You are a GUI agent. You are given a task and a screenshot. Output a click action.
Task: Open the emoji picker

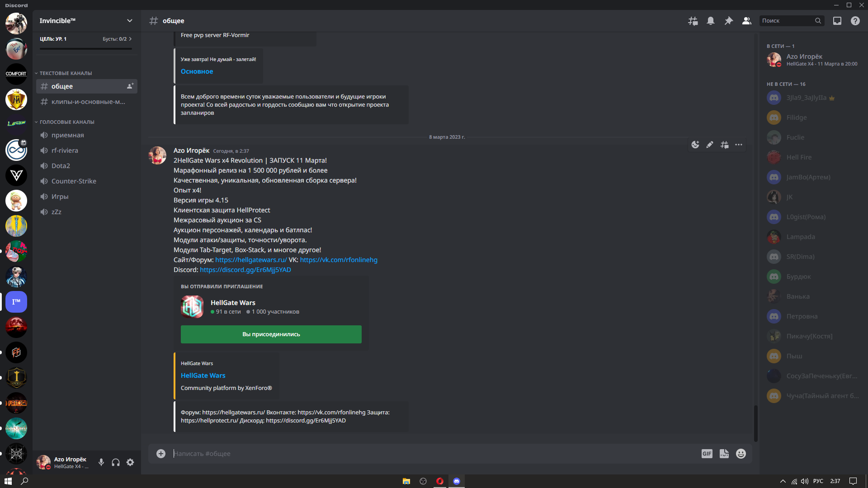pyautogui.click(x=741, y=454)
